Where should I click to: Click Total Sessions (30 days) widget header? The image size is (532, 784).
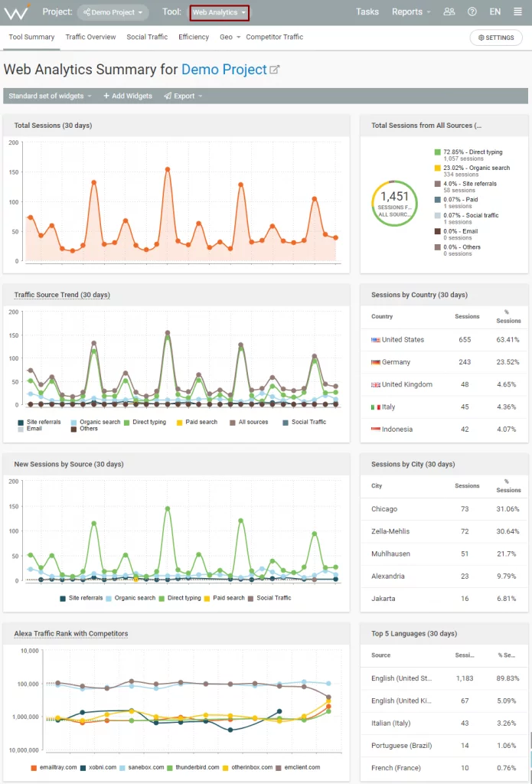tap(176, 126)
